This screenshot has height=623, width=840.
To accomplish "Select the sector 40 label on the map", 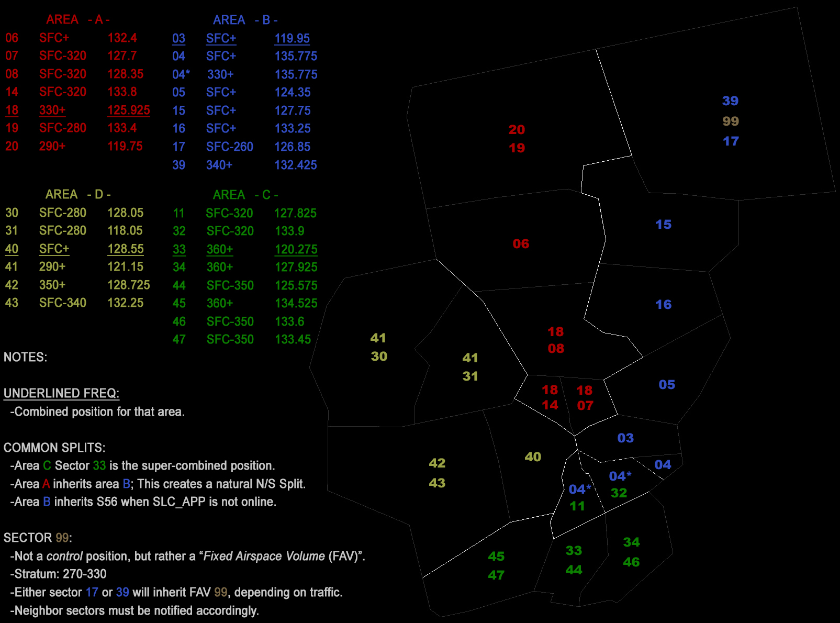I will click(x=533, y=457).
